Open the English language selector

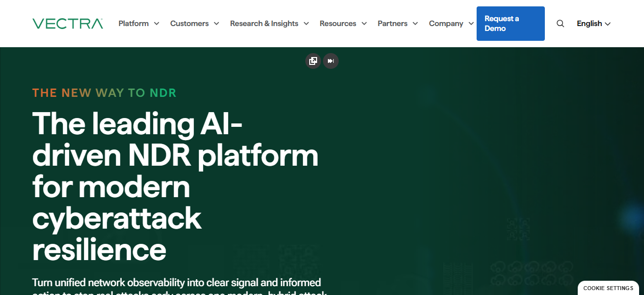(590, 23)
